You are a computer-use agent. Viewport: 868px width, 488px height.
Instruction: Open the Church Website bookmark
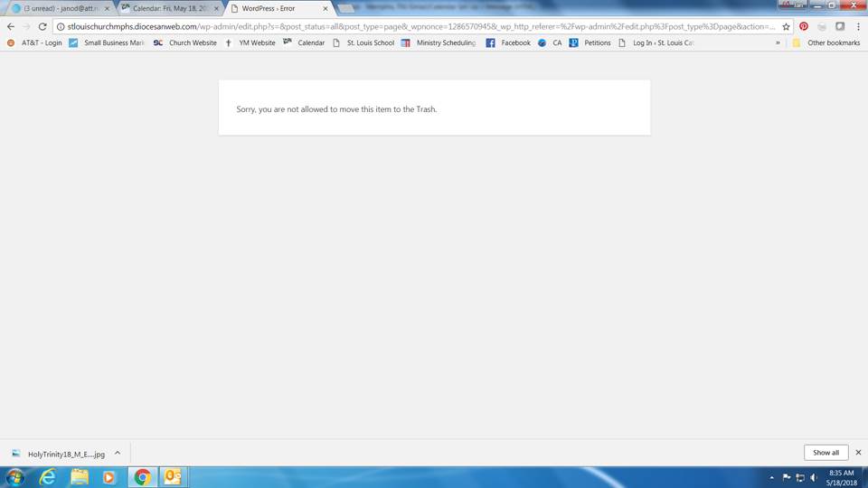[x=185, y=42]
